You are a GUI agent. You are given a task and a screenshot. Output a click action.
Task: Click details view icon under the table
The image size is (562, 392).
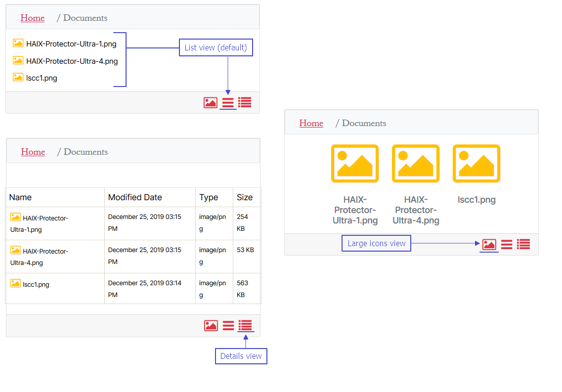(245, 325)
